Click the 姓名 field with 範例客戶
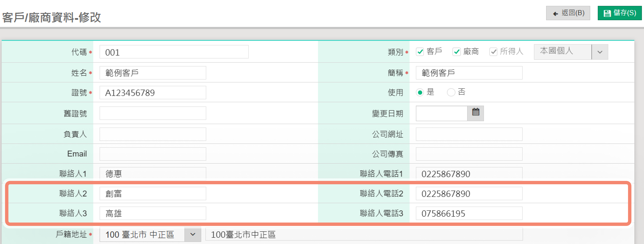 point(152,73)
